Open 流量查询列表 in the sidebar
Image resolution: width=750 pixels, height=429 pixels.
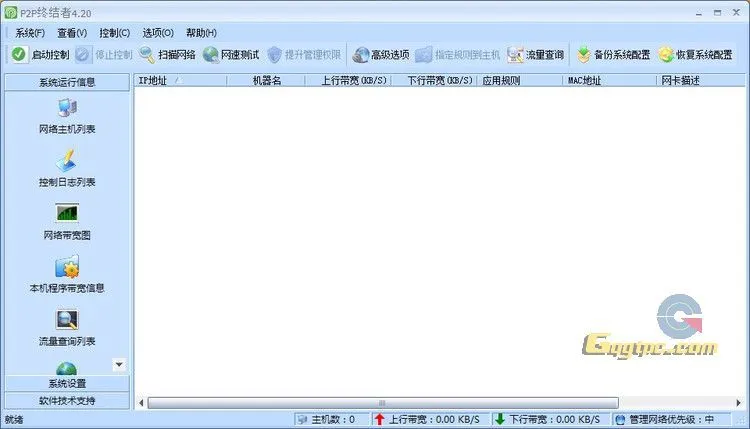[x=67, y=328]
